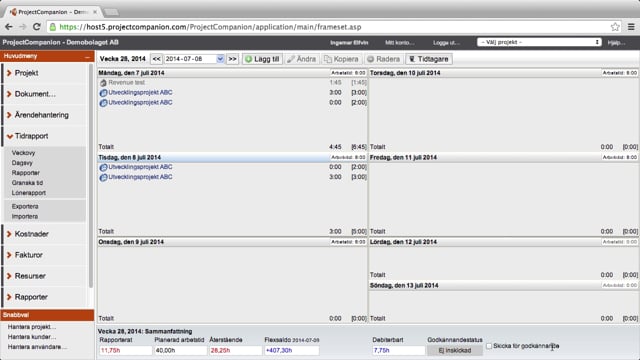Click the Ej inskickad status button
This screenshot has height=360, width=640.
point(455,351)
